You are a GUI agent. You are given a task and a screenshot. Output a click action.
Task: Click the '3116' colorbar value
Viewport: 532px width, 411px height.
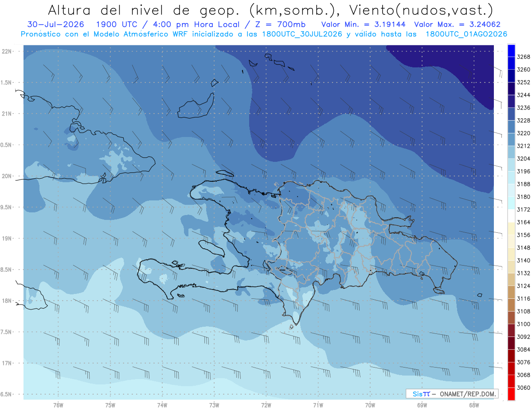[524, 299]
